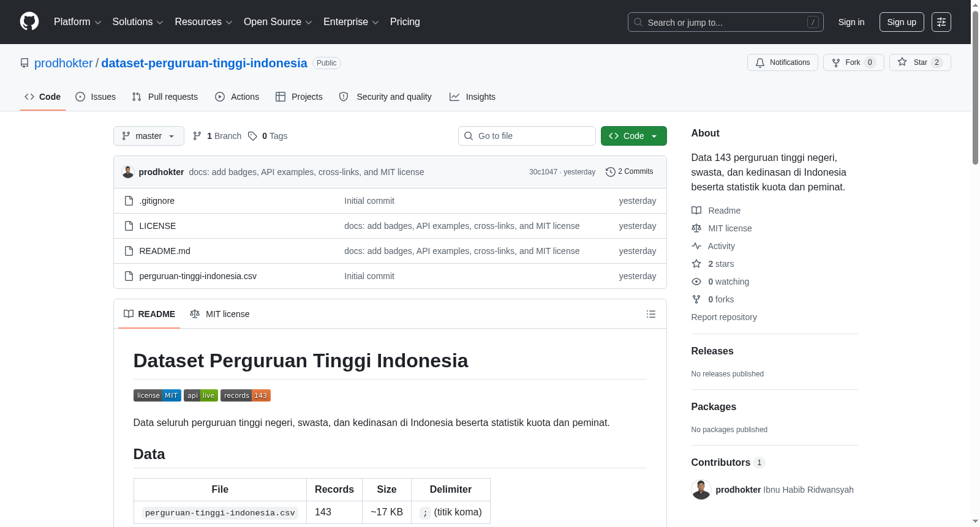The image size is (980, 527).
Task: Expand the Resources menu
Action: coord(203,22)
